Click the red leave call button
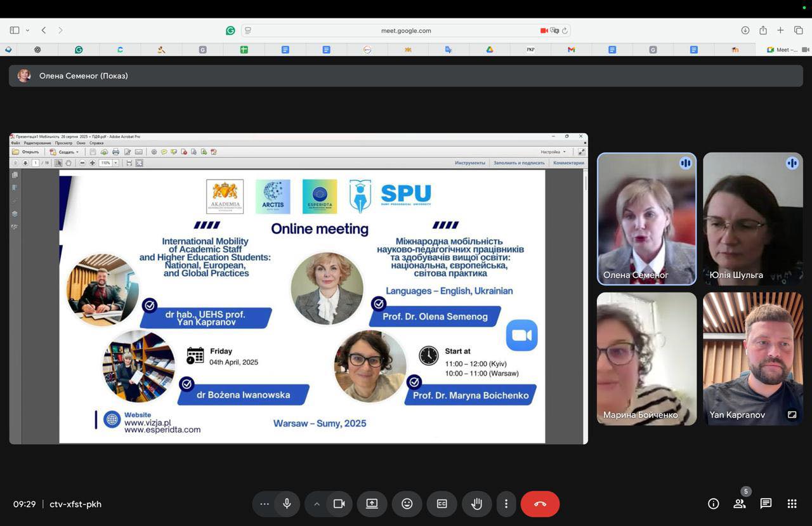 click(x=540, y=504)
